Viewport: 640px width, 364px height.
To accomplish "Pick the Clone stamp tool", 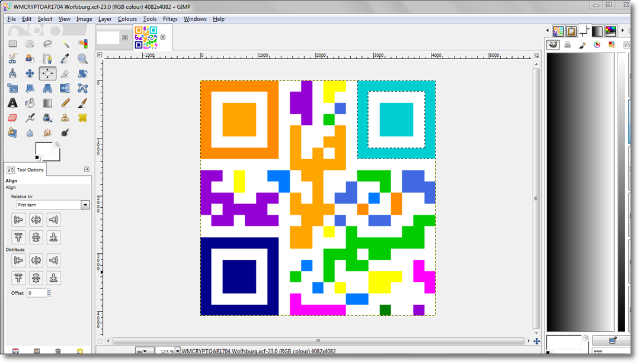I will pos(65,118).
